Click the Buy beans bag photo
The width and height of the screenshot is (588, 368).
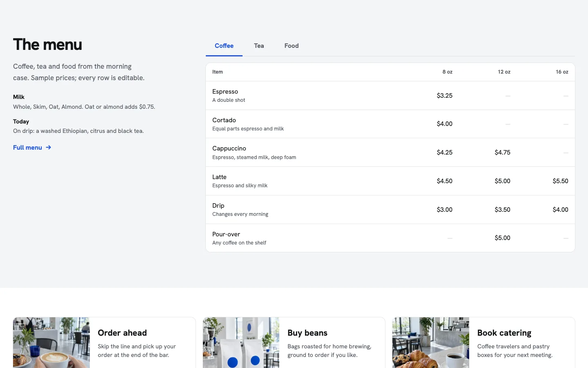pos(241,343)
